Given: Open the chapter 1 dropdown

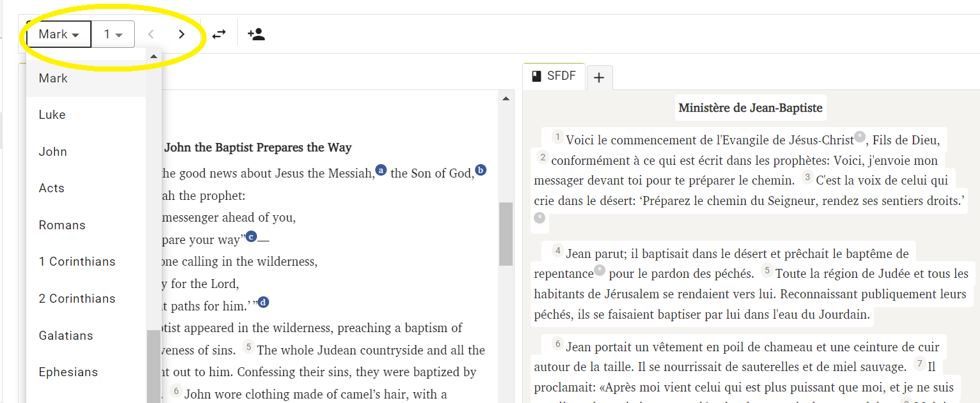Looking at the screenshot, I should click(x=113, y=34).
